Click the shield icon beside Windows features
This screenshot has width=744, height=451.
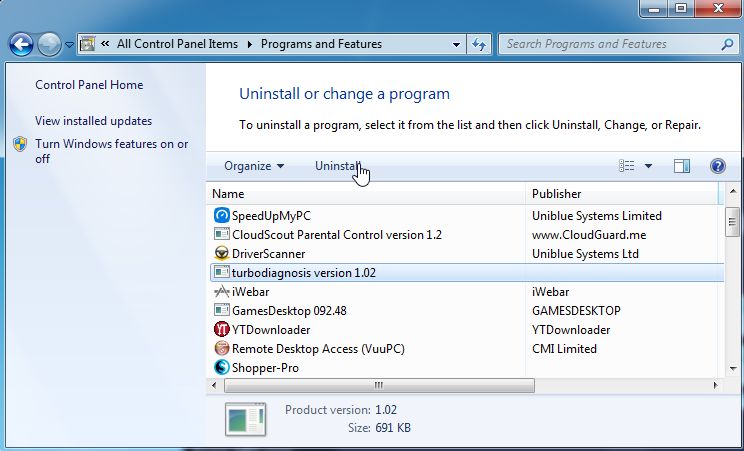pos(20,144)
